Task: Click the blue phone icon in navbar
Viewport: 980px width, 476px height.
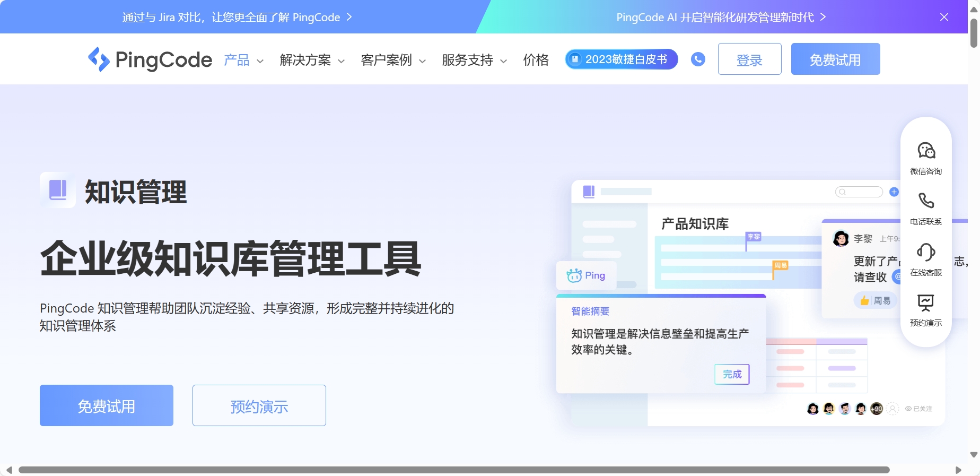Action: point(698,59)
